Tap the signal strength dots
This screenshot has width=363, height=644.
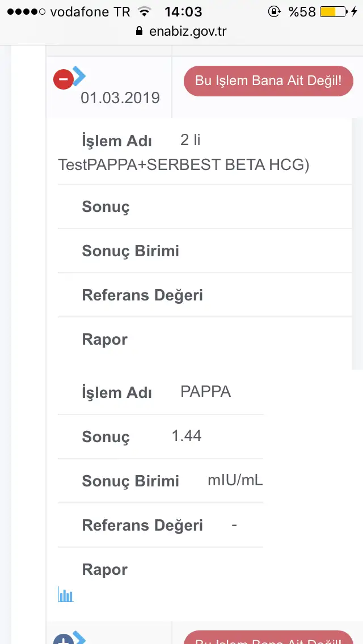(x=26, y=11)
